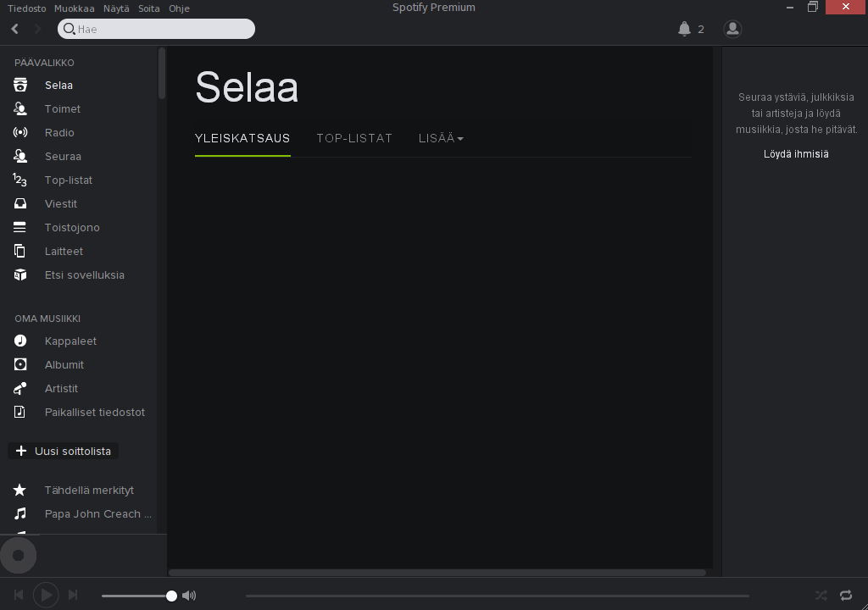Click the Löydä ihmisiä link
868x610 pixels.
pyautogui.click(x=796, y=154)
